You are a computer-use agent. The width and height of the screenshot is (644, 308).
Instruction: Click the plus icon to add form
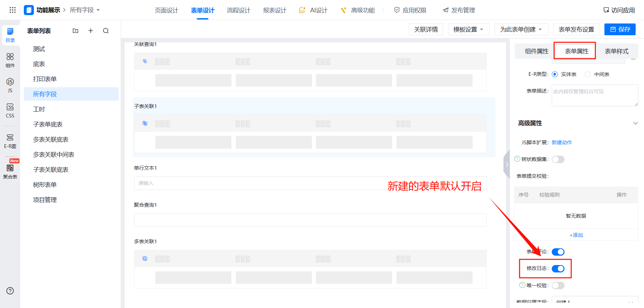(91, 31)
